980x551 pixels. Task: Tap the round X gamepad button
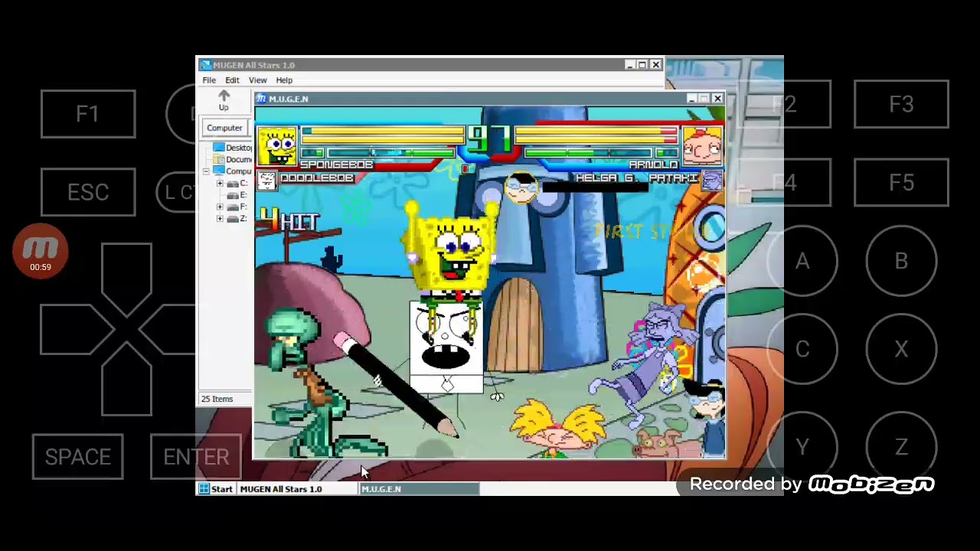pos(901,349)
